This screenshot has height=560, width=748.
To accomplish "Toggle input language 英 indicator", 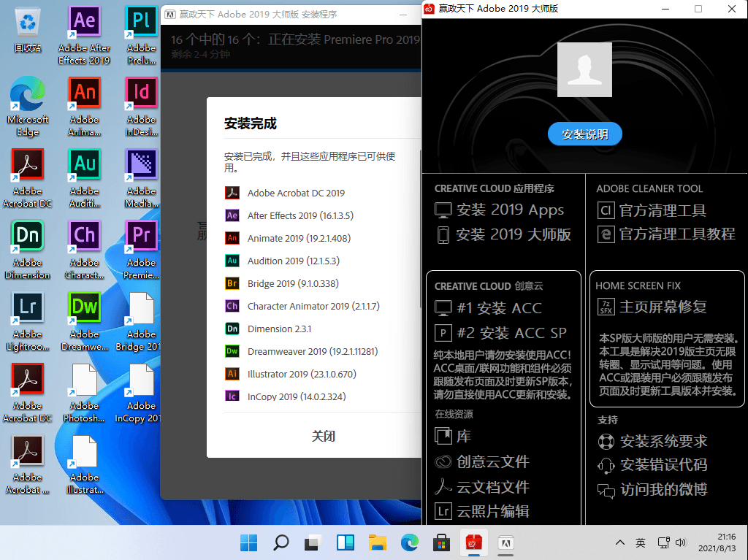I will (x=641, y=542).
